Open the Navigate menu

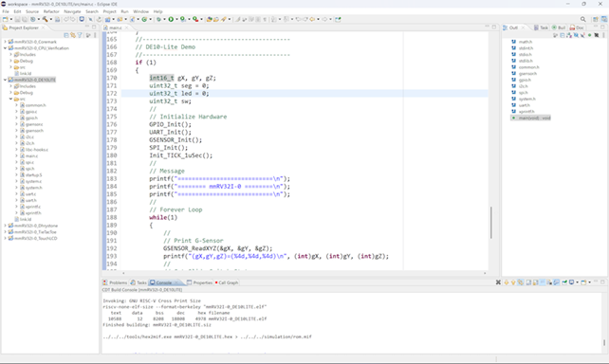72,11
